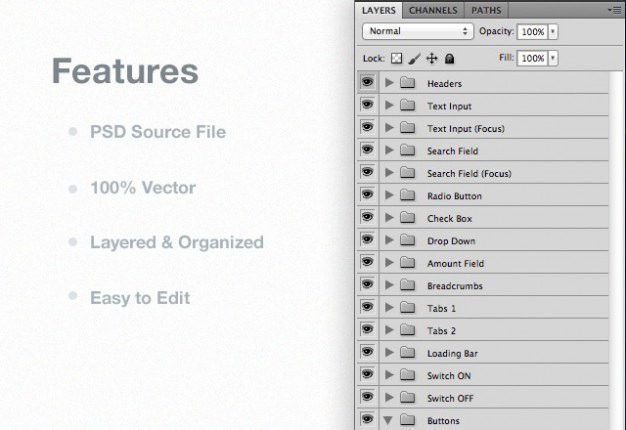Click the PSD Source File text
626x430 pixels.
click(158, 132)
